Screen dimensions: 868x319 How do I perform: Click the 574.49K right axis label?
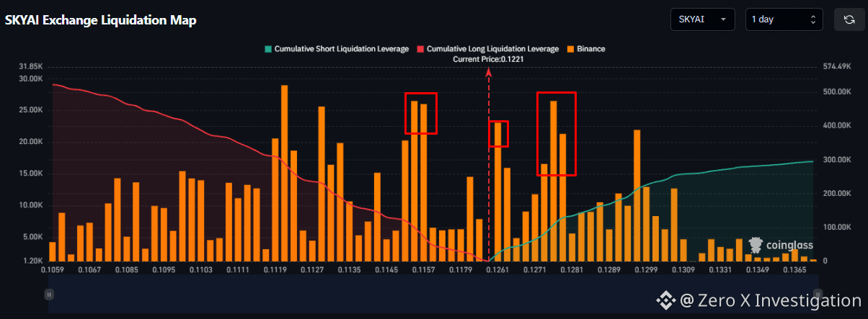838,67
